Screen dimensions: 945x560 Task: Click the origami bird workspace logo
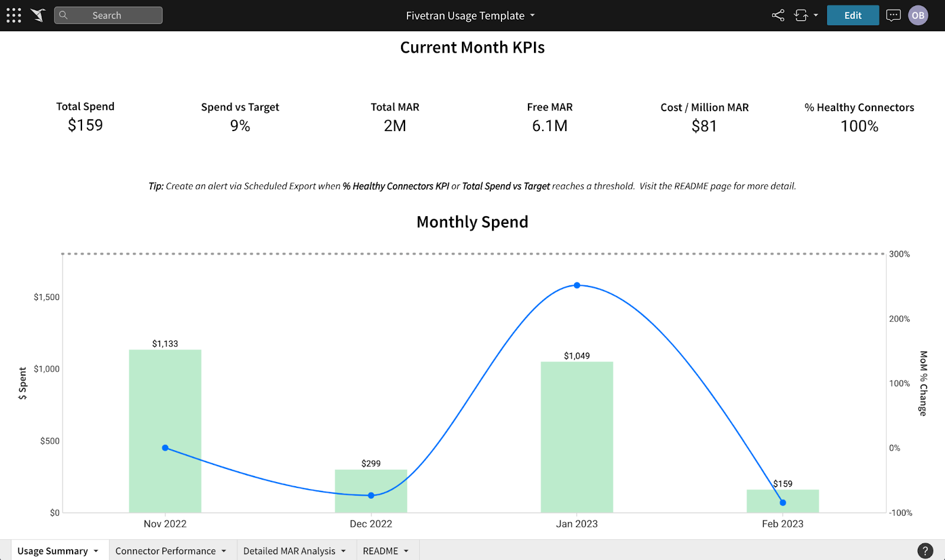(37, 15)
